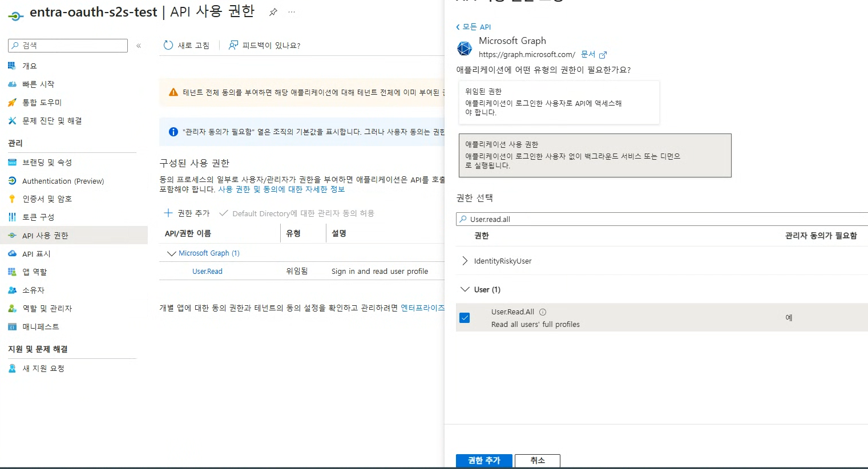Click the 위임됨 type cell

pyautogui.click(x=297, y=271)
